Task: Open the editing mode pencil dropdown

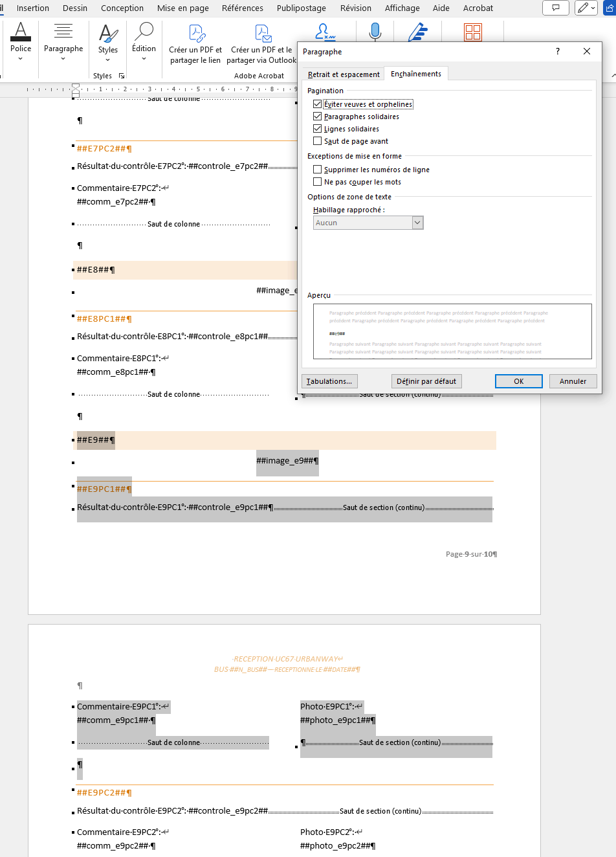Action: click(586, 8)
